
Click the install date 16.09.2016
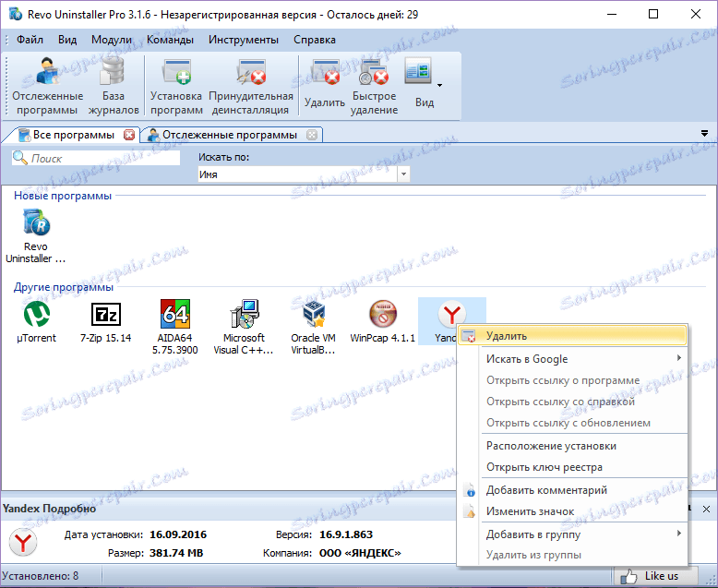178,534
